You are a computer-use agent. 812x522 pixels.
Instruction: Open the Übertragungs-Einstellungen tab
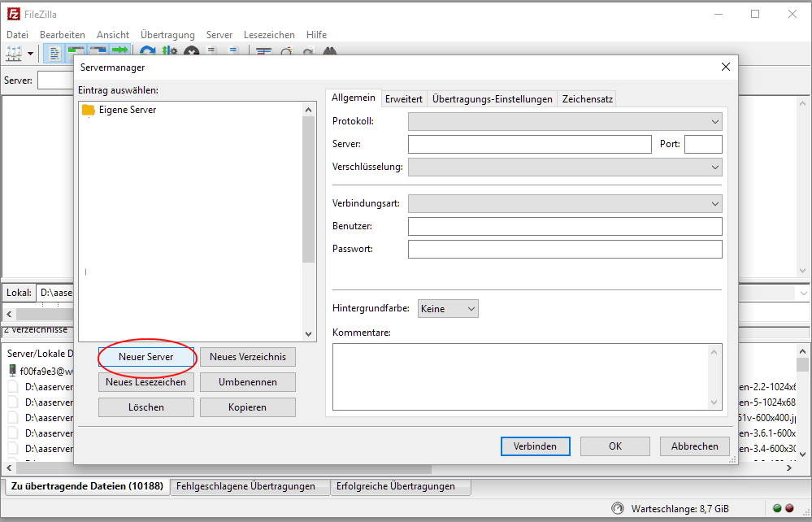click(493, 99)
